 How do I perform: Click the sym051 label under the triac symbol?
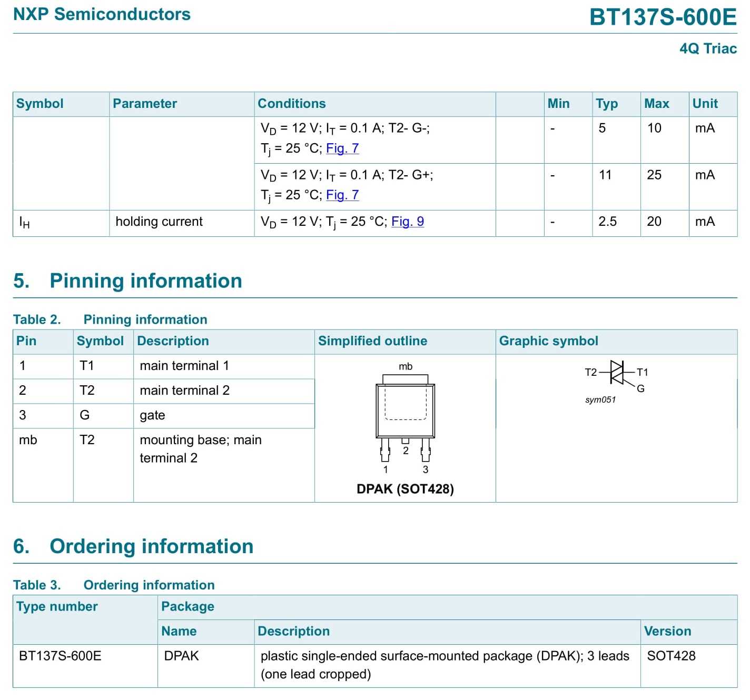[600, 400]
